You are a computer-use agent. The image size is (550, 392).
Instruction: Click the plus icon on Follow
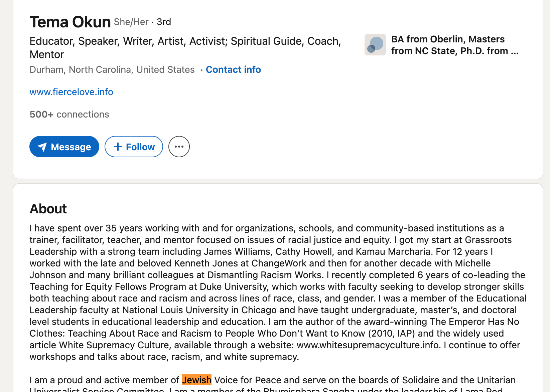pyautogui.click(x=118, y=147)
